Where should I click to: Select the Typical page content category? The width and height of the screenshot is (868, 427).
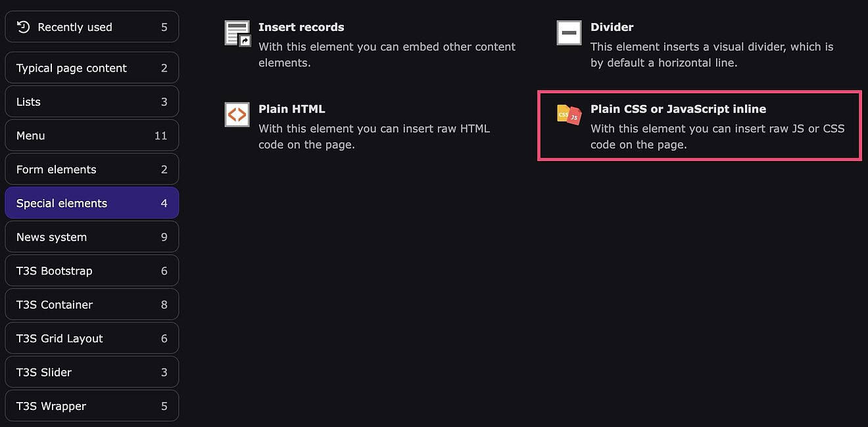pos(91,68)
